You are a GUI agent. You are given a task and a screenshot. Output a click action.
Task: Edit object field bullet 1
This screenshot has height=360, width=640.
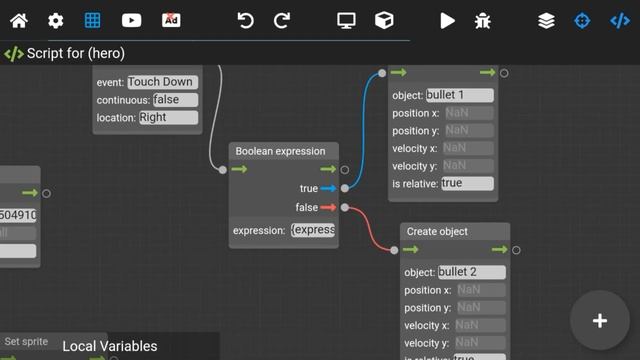point(460,95)
